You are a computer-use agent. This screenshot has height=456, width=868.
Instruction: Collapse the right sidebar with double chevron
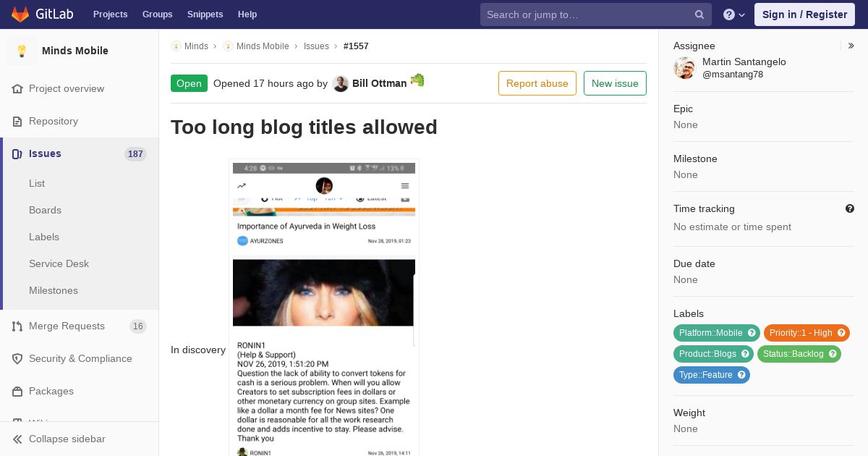click(851, 46)
